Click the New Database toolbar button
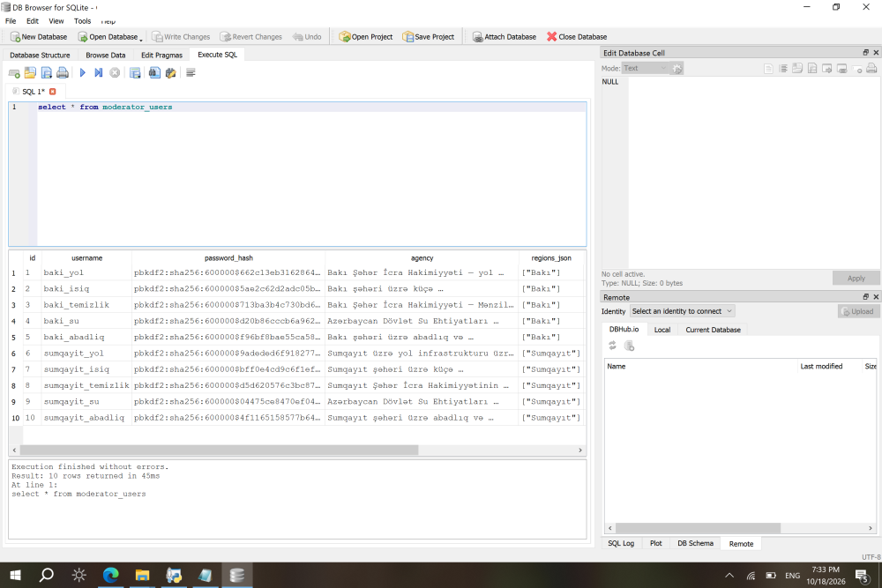Screen dimensions: 882x588 [38, 37]
